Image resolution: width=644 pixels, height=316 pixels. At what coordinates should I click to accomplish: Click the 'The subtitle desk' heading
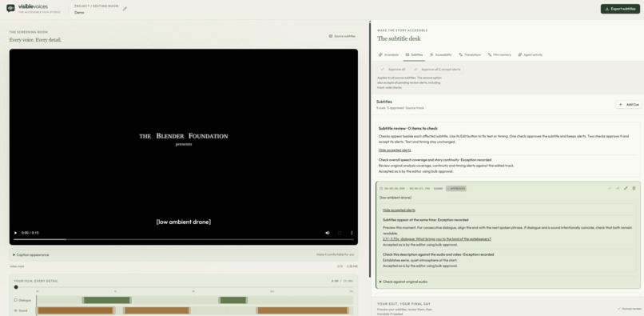[399, 38]
